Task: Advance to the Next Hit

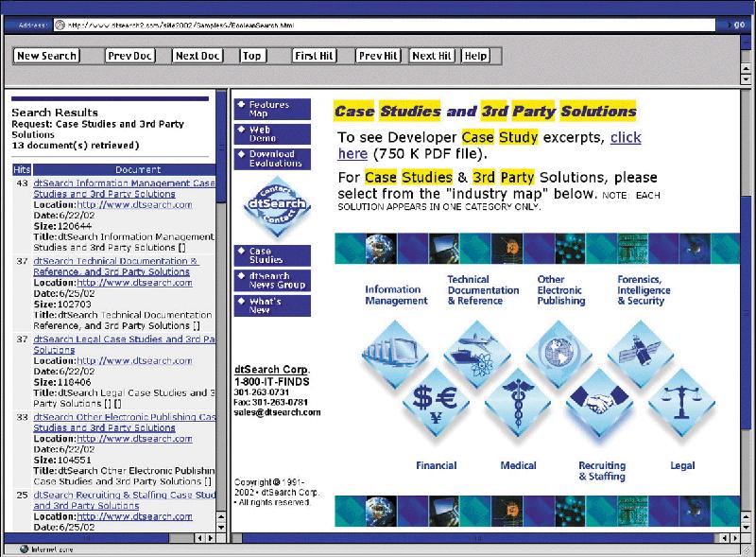Action: coord(432,56)
